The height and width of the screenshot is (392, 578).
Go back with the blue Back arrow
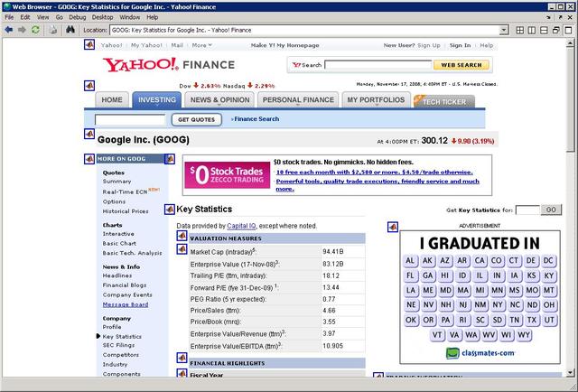pyautogui.click(x=9, y=30)
